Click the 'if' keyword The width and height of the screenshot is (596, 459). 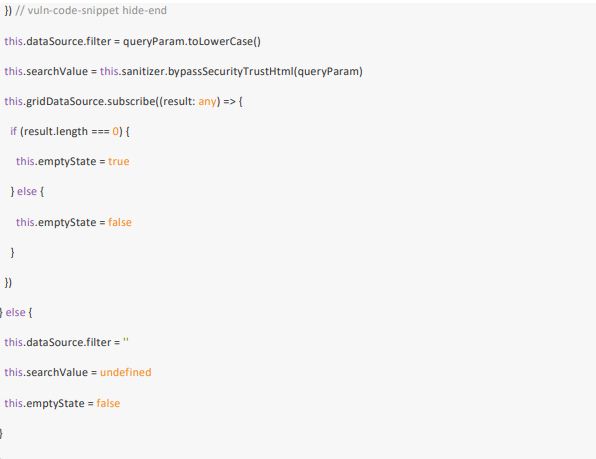point(13,131)
